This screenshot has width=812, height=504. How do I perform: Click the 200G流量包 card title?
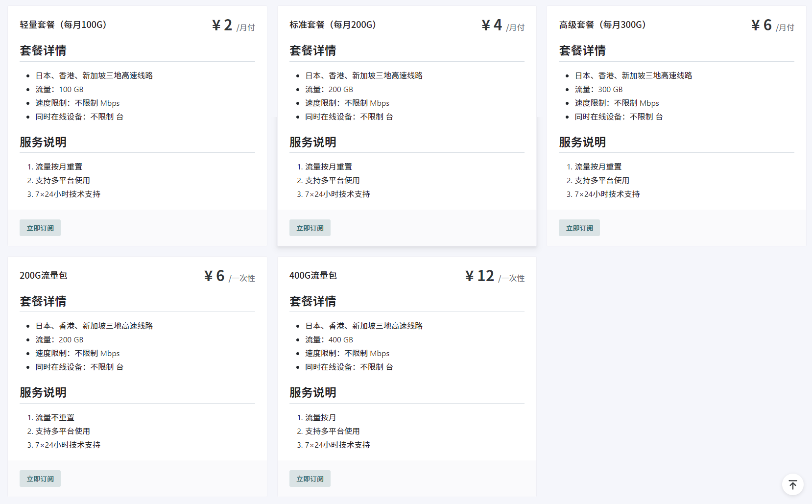[x=43, y=275]
